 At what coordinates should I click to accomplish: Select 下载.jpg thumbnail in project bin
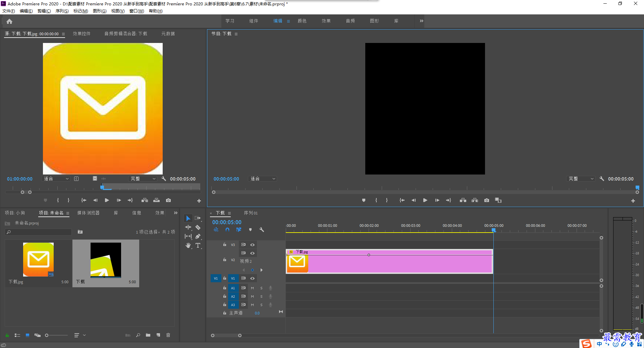pos(38,260)
